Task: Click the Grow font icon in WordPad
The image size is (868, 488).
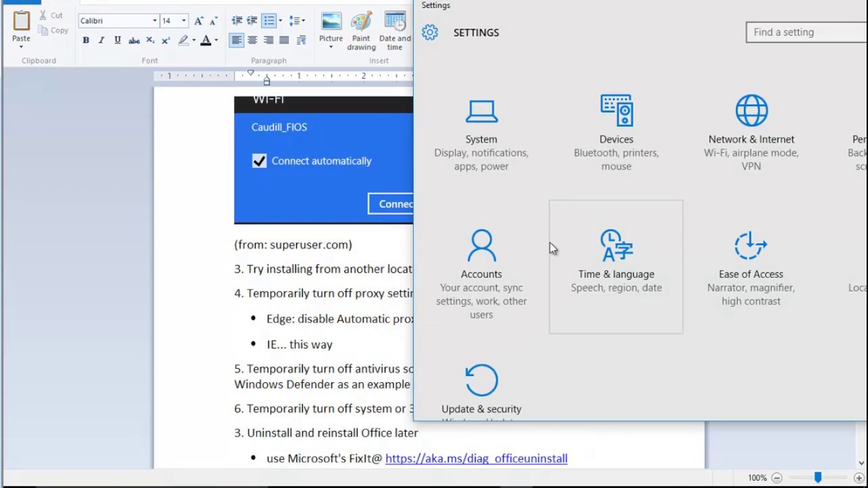Action: (x=199, y=21)
